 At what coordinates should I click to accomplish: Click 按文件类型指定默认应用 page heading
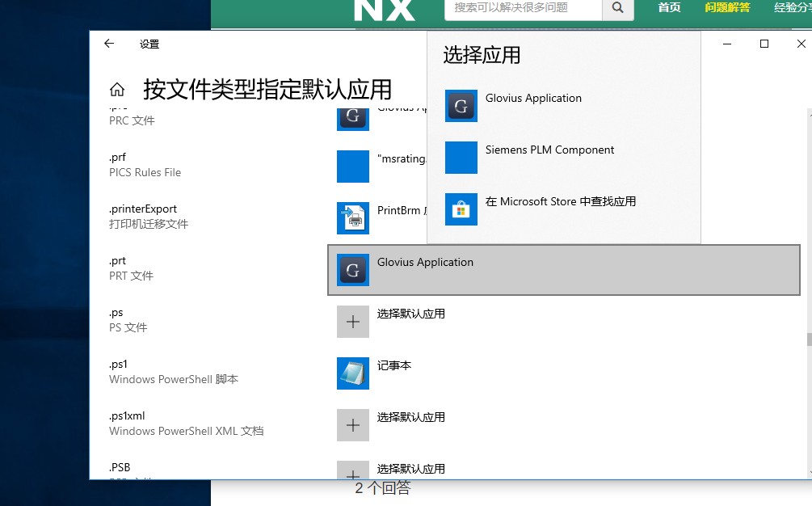267,90
